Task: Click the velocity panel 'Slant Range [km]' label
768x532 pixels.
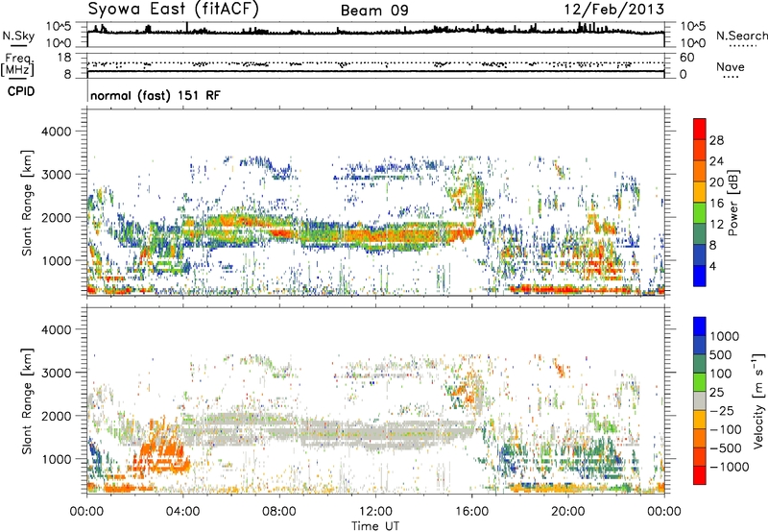Action: (x=27, y=401)
